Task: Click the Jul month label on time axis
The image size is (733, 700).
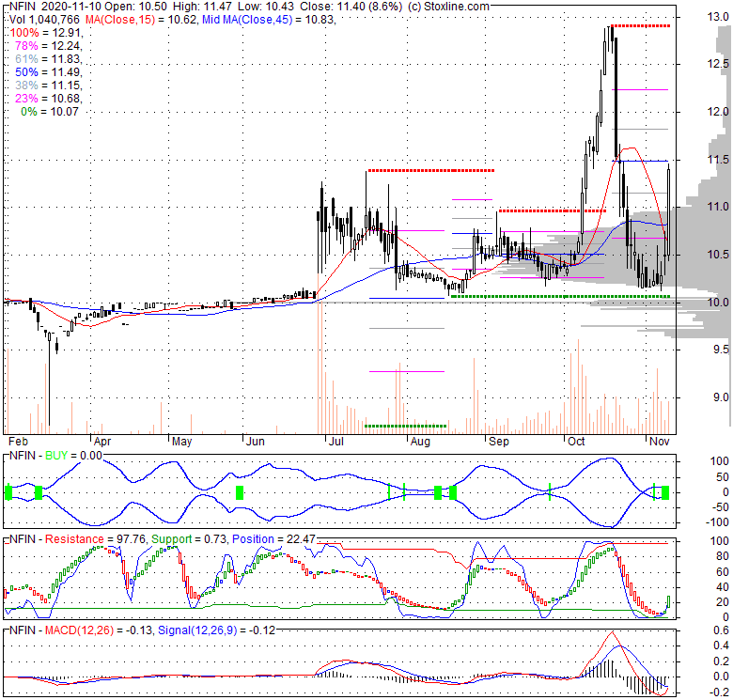Action: click(x=335, y=441)
